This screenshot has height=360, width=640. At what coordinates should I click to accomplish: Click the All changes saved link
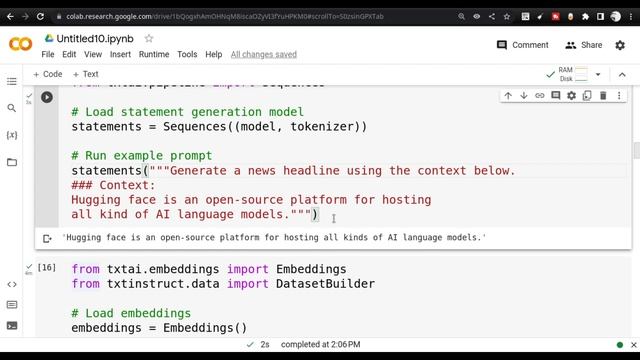(264, 54)
